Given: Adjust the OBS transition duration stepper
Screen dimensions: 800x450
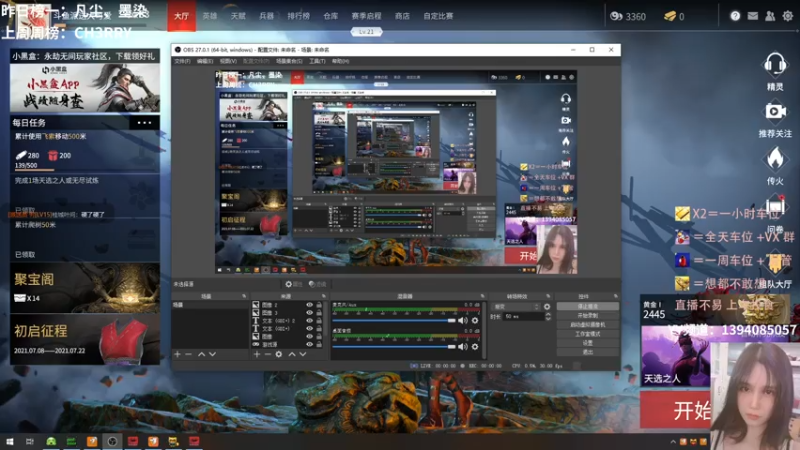Looking at the screenshot, I should pyautogui.click(x=548, y=317).
